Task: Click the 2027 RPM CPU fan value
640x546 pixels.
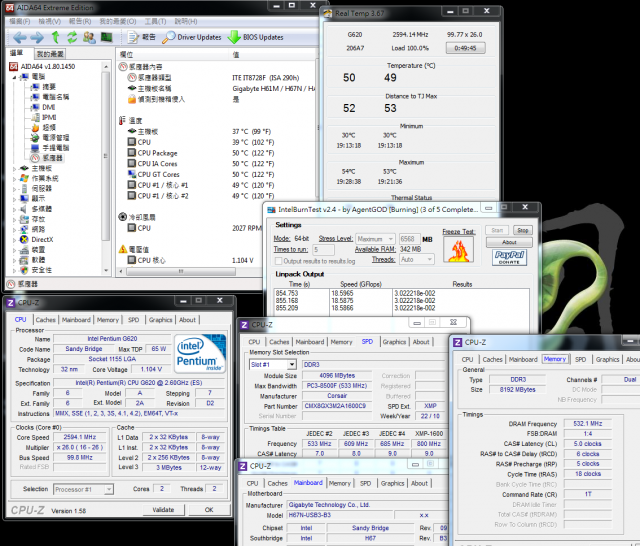Action: pos(247,228)
